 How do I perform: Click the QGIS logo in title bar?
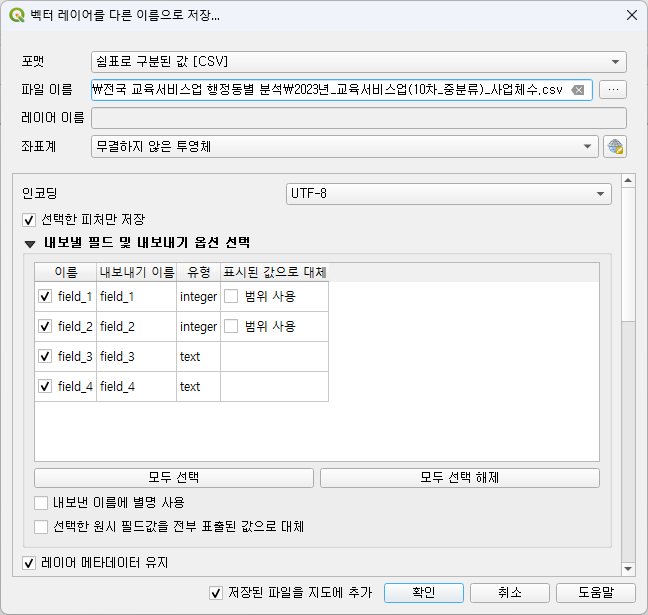pyautogui.click(x=17, y=15)
